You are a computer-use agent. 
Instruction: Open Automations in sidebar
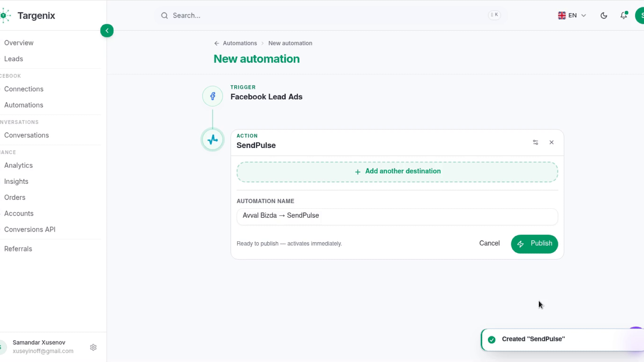24,105
